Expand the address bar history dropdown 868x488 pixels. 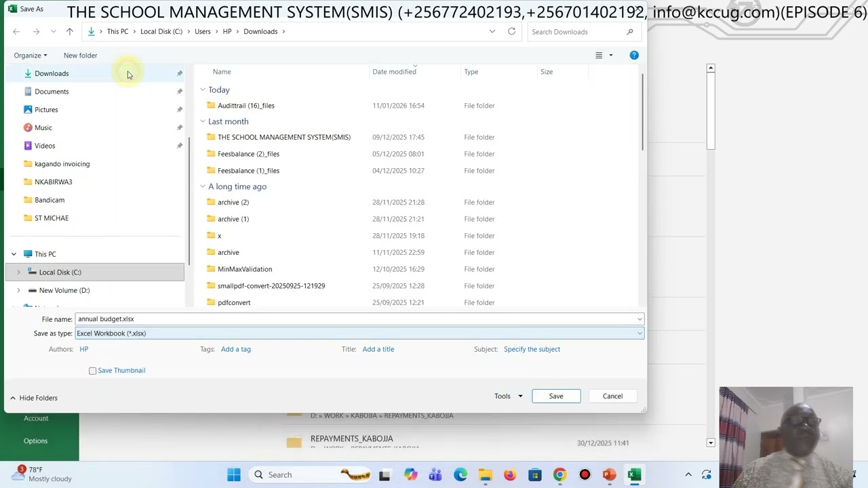[x=492, y=31]
